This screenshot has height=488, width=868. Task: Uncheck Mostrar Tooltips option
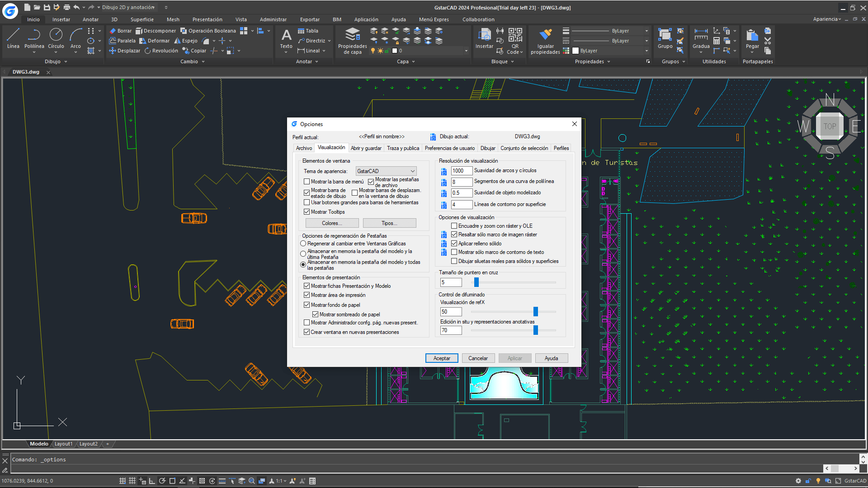pyautogui.click(x=307, y=212)
